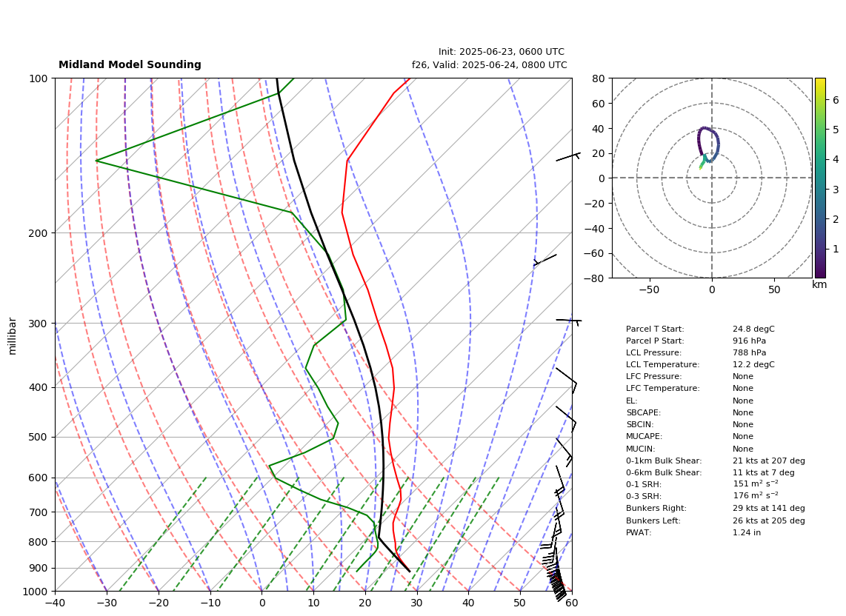Click the wind barb near 500 millibar
Image resolution: width=846 pixels, height=616 pixels.
pos(566,419)
